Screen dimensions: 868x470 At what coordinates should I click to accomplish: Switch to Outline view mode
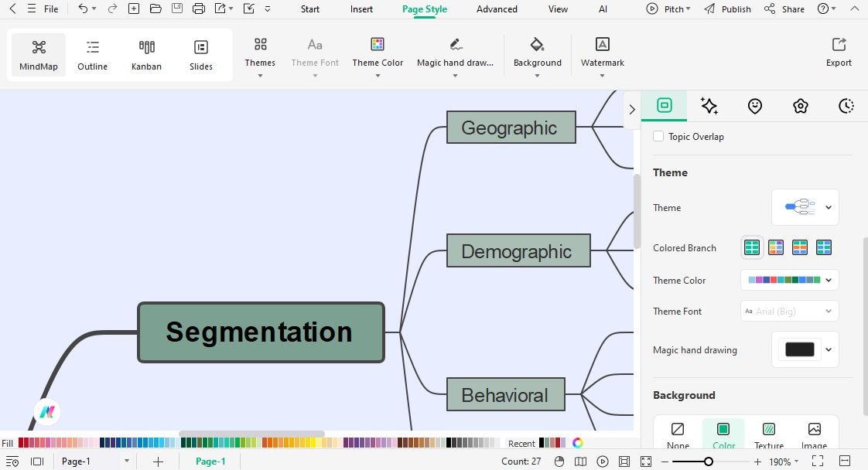92,55
